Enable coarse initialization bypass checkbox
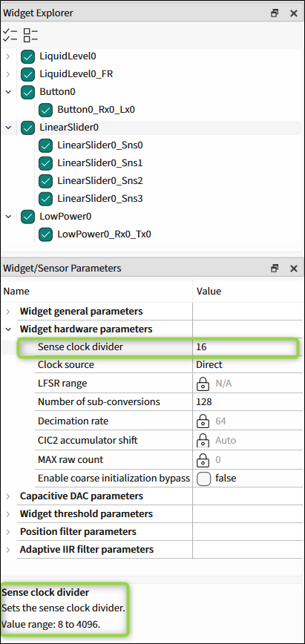The image size is (305, 644). (x=204, y=479)
